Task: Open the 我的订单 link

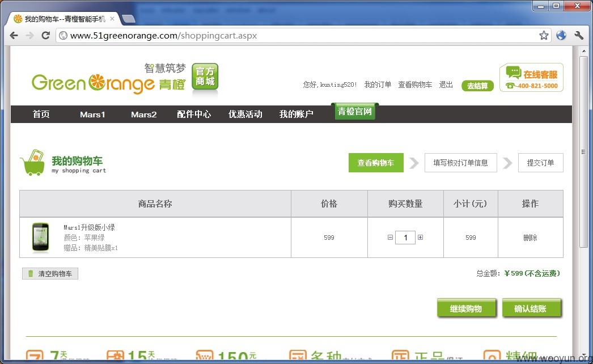Action: 378,84
